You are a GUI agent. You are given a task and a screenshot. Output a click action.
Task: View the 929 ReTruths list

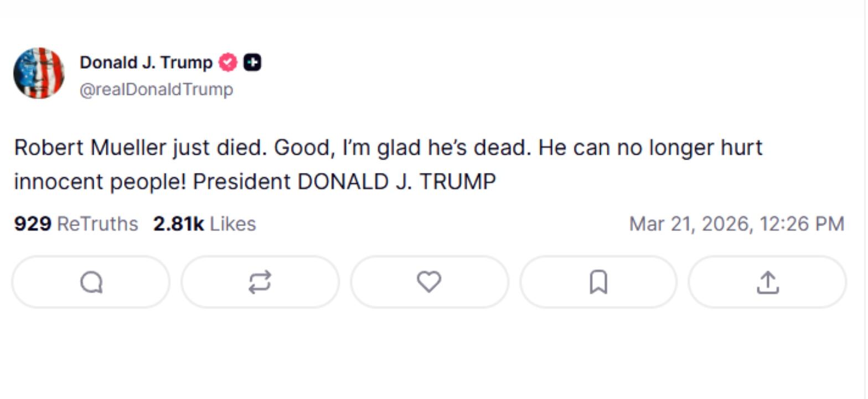(x=76, y=223)
